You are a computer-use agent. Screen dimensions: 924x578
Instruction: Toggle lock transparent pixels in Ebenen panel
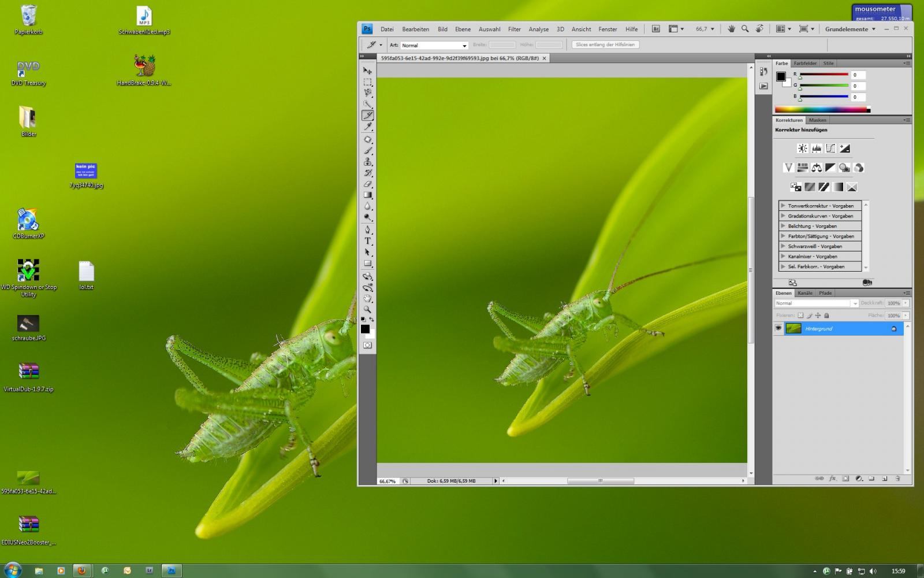coord(800,316)
